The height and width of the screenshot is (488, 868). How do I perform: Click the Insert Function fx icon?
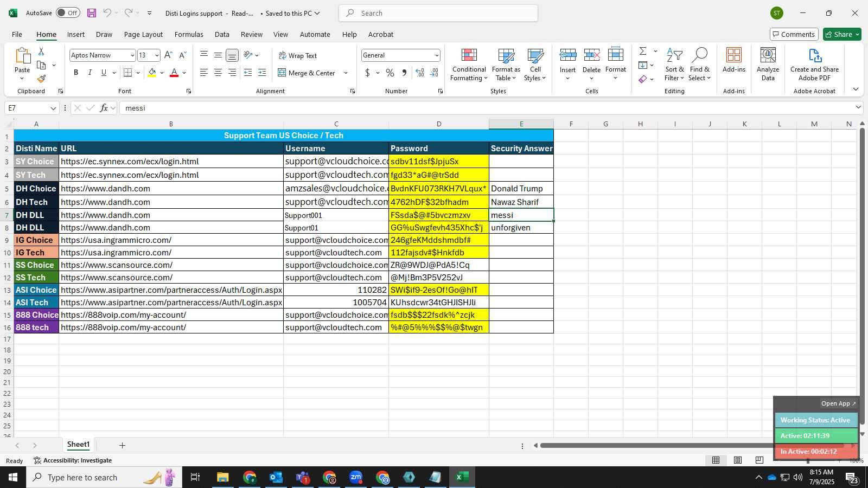click(104, 108)
